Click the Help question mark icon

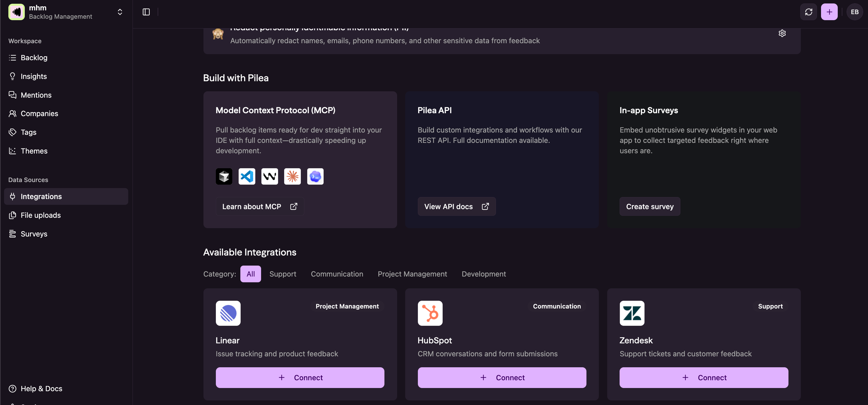12,389
